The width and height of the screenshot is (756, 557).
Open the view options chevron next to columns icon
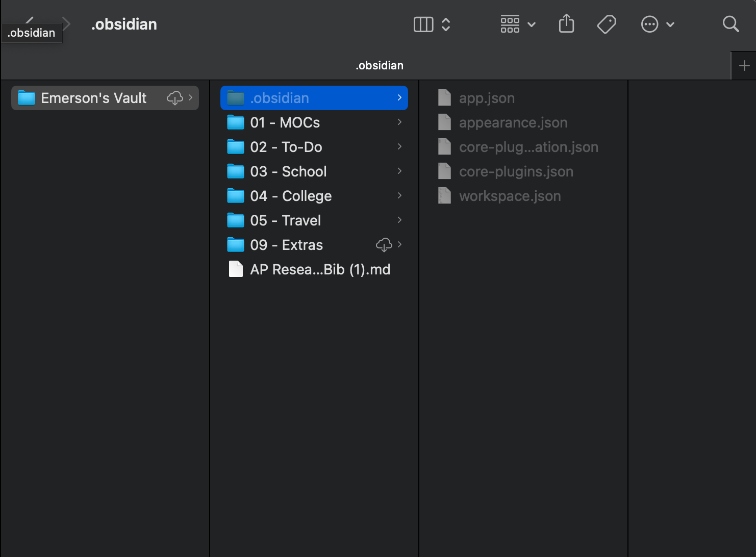[445, 24]
